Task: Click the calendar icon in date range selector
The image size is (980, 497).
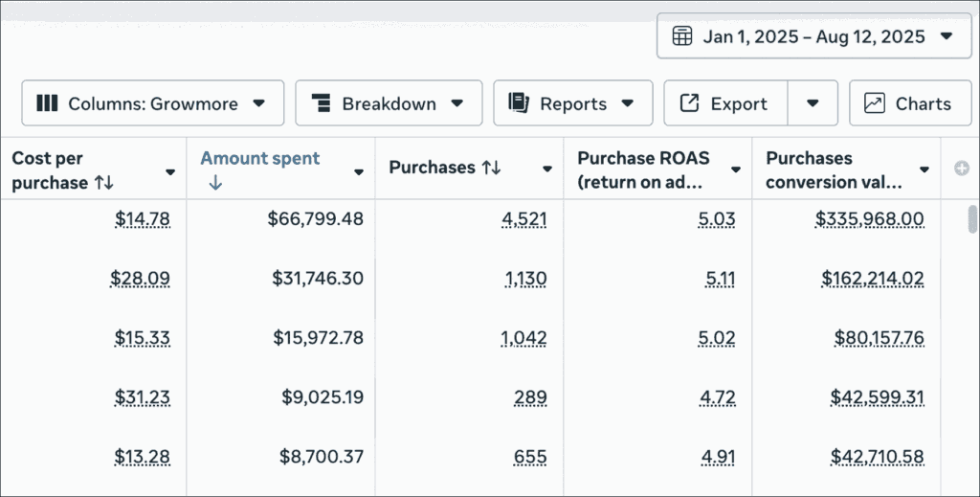Action: [682, 36]
